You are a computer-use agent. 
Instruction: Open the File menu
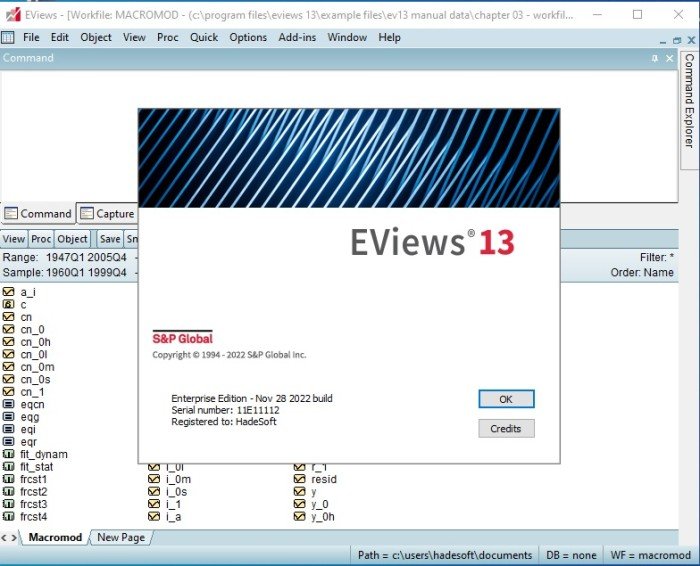pos(31,37)
